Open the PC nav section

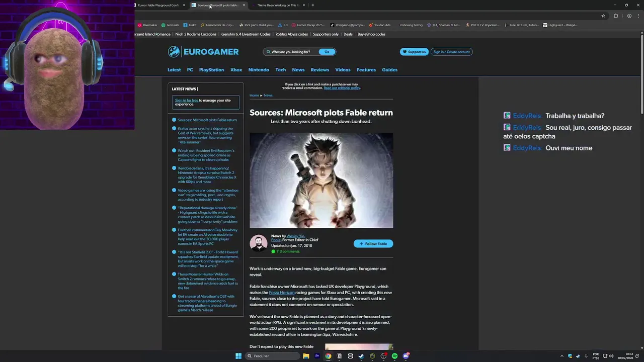click(x=190, y=70)
